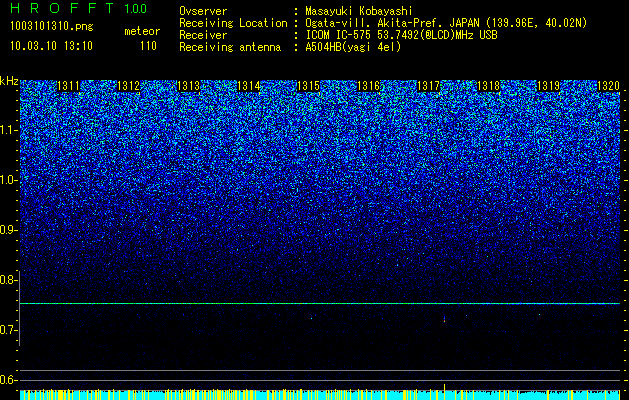Click the bright green carrier line
The width and height of the screenshot is (629, 400).
pyautogui.click(x=320, y=304)
